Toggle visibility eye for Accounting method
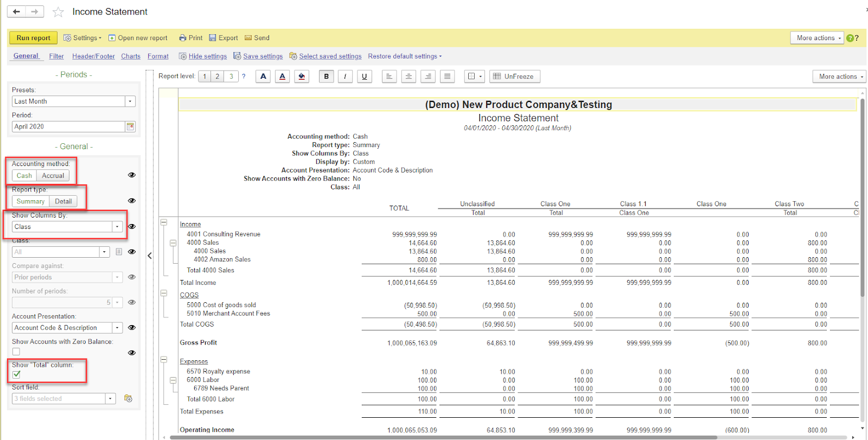 click(x=131, y=175)
